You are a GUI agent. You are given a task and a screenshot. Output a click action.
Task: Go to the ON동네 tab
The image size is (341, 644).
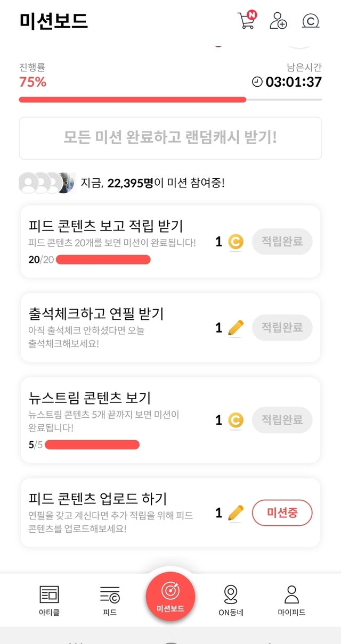(x=231, y=600)
